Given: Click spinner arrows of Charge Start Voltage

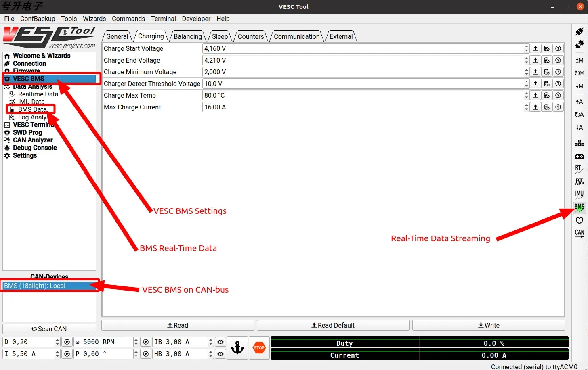Looking at the screenshot, I should pyautogui.click(x=527, y=48).
